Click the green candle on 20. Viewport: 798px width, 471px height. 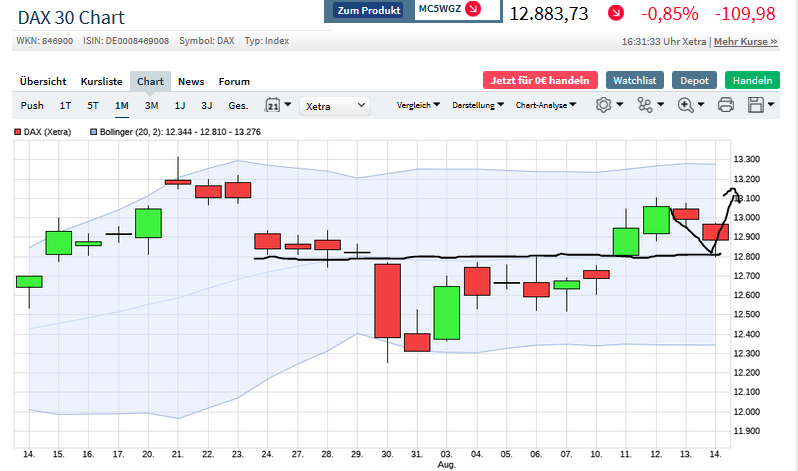tap(148, 223)
